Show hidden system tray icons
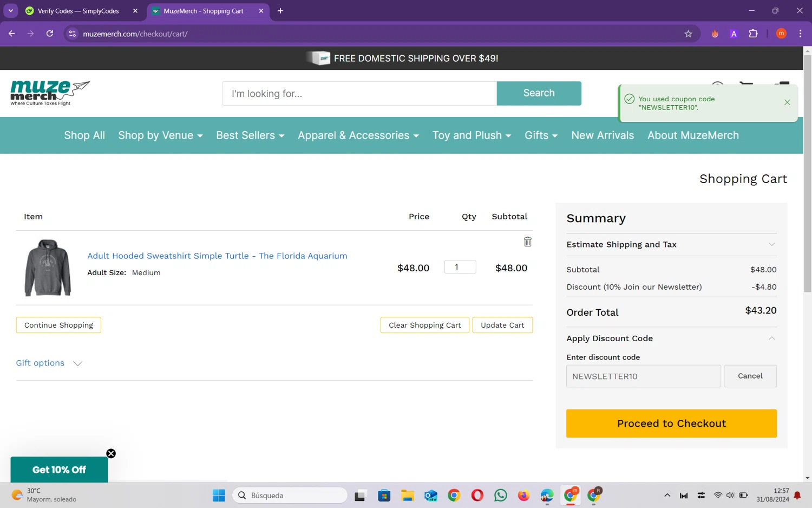 coord(667,495)
